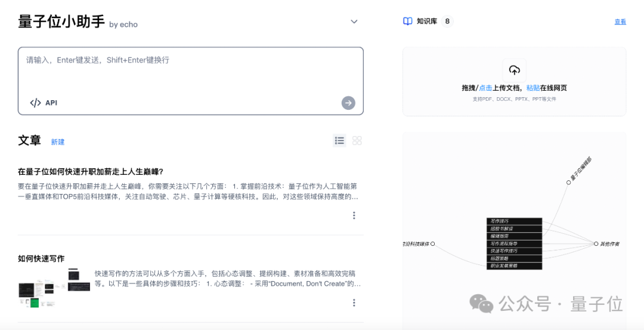Image resolution: width=644 pixels, height=330 pixels.
Task: Click the 如何快速写作 article thumbnail
Action: coord(54,288)
